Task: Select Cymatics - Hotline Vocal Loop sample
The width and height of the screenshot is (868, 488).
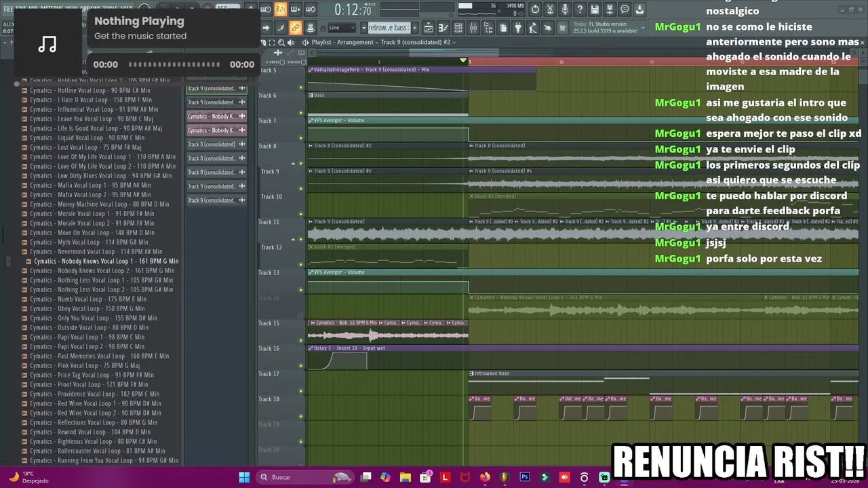Action: (x=90, y=90)
